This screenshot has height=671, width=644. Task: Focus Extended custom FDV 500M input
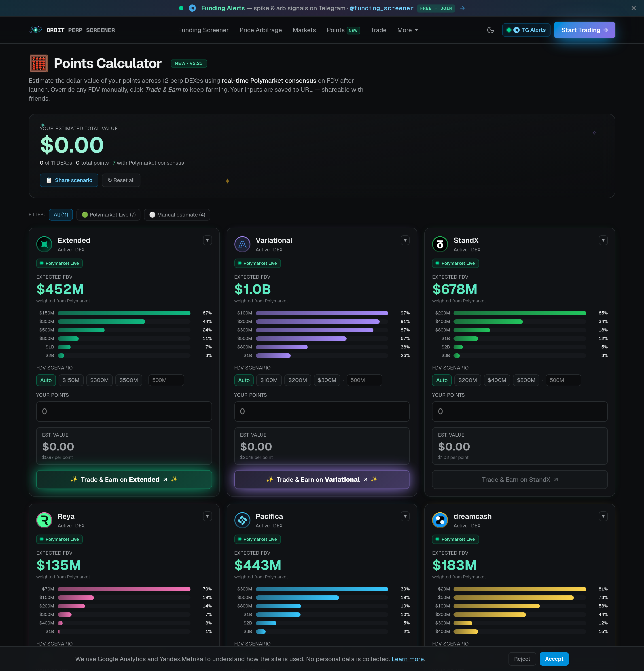166,380
